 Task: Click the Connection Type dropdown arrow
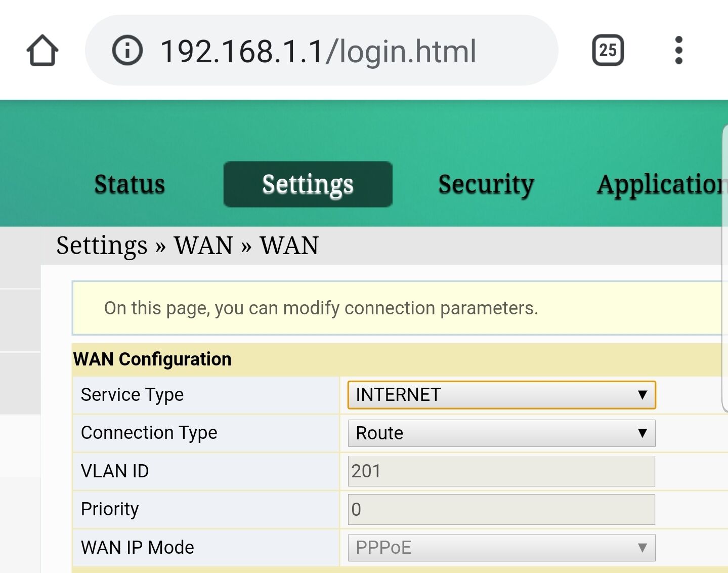click(643, 433)
